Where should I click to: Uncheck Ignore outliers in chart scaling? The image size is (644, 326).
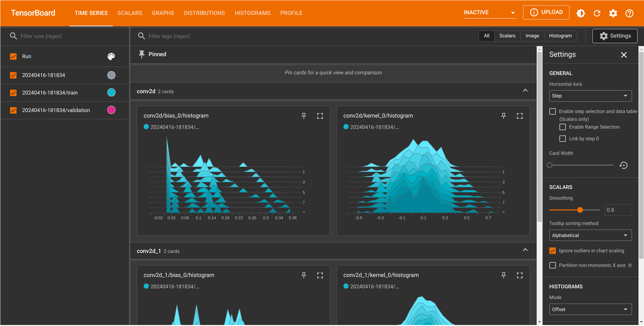553,251
